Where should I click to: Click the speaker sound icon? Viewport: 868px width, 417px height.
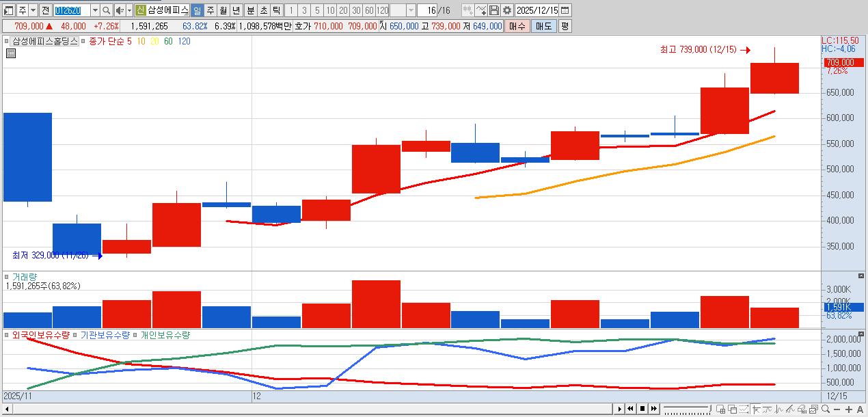coord(120,10)
